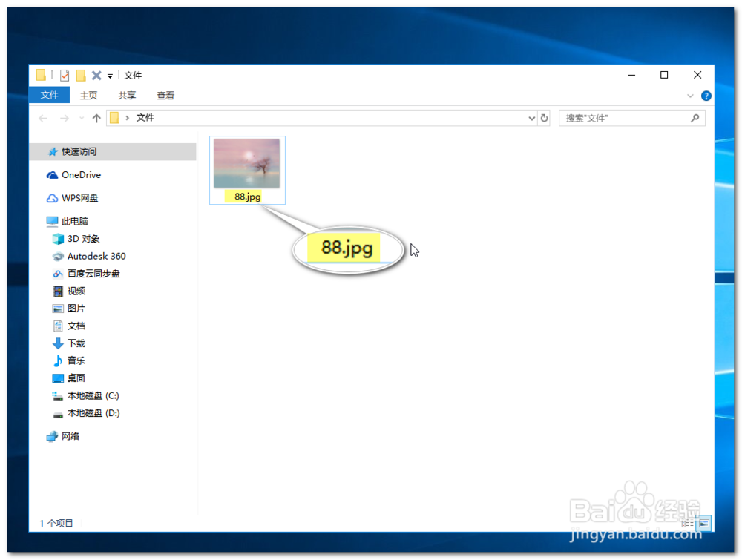Switch to the 主页 ribbon tab
742x560 pixels.
[x=88, y=96]
